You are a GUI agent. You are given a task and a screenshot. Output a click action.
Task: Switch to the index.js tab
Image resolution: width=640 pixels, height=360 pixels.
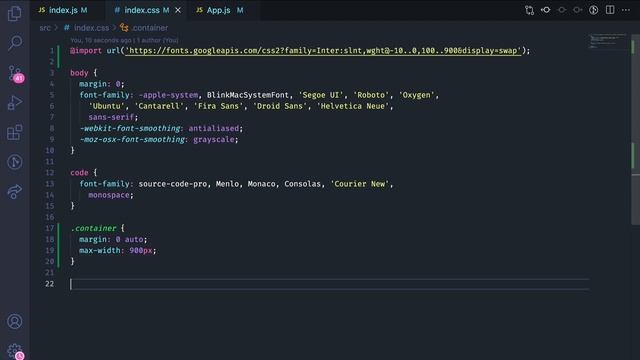(x=63, y=10)
